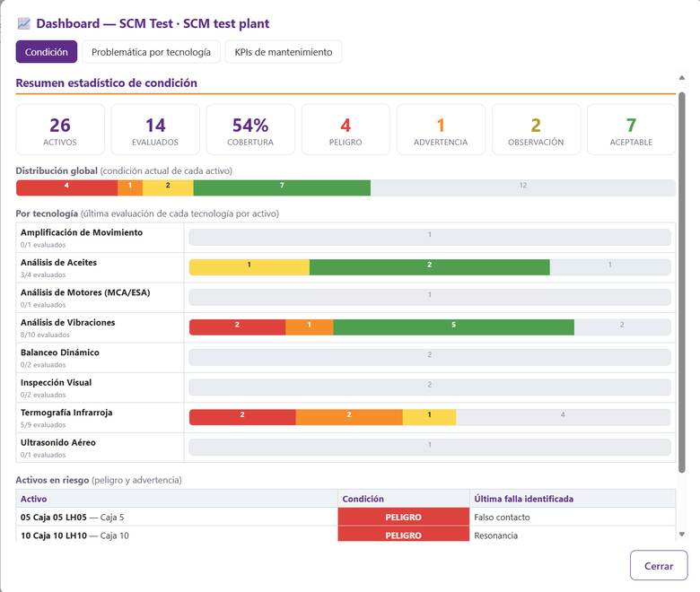Click yellow segment in Termografía Infrarroja bar
700x592 pixels.
[x=430, y=417]
